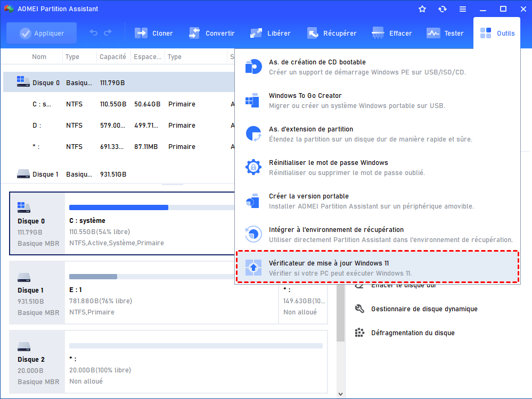Click the disk map scrollbar down arrow

[x=341, y=394]
